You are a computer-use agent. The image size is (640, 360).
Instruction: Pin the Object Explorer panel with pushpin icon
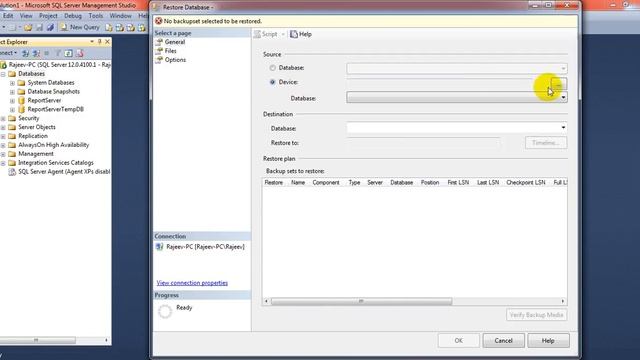[x=99, y=42]
